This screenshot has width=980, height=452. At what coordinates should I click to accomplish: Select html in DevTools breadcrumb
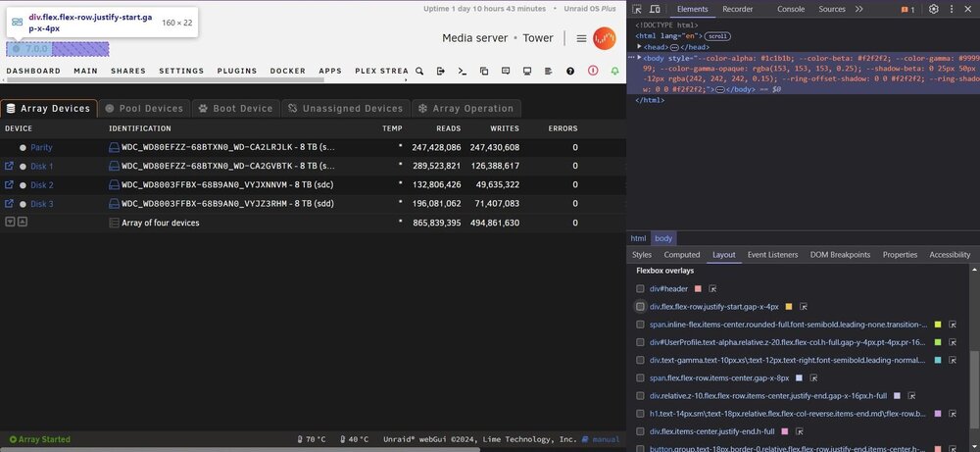[638, 238]
